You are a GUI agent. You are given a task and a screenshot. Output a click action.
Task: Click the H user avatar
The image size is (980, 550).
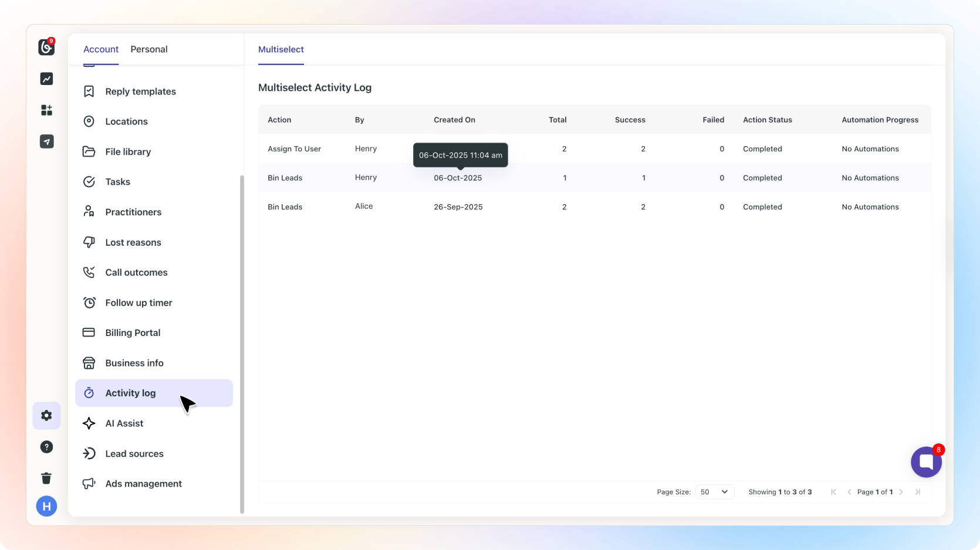[46, 506]
